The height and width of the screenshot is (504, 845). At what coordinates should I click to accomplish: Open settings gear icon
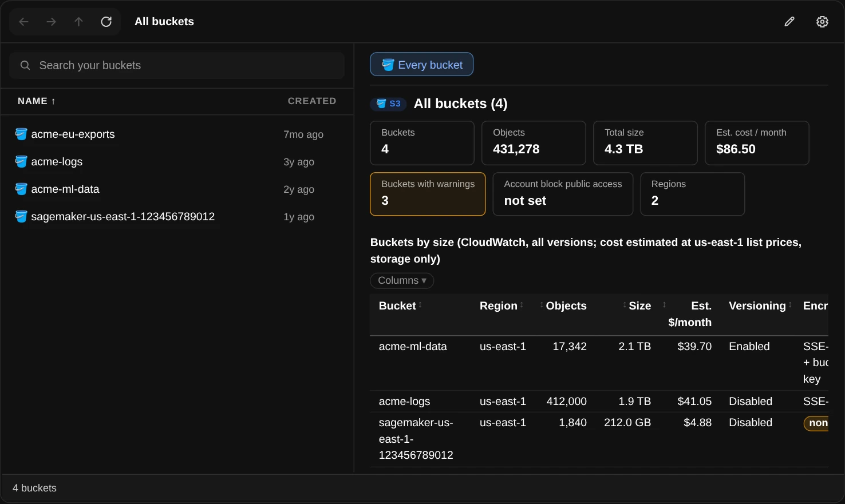click(822, 22)
